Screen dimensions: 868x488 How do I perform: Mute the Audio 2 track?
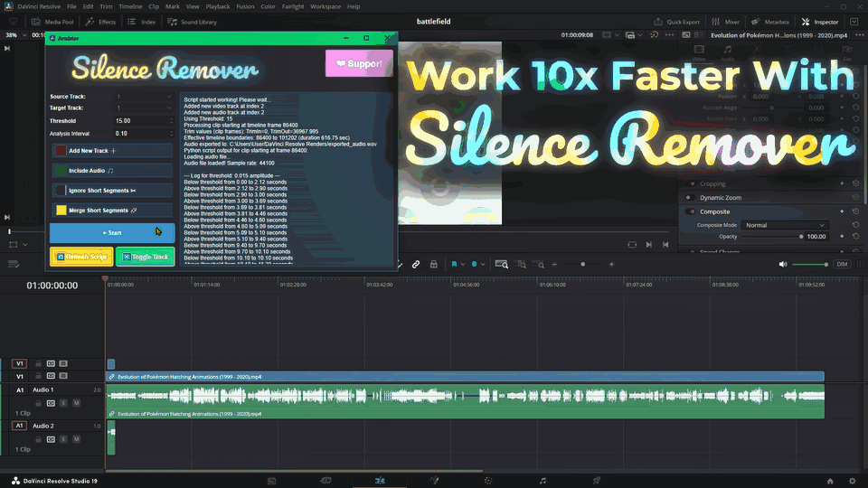[76, 439]
